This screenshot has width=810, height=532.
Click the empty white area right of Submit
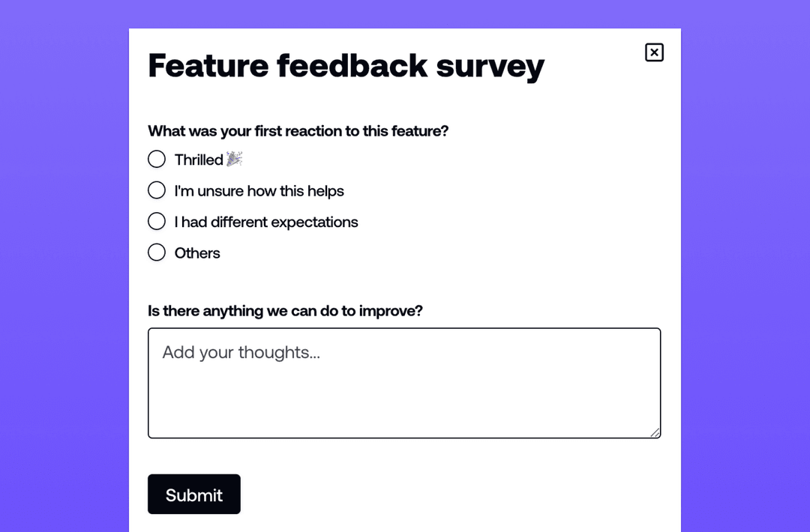(450, 495)
